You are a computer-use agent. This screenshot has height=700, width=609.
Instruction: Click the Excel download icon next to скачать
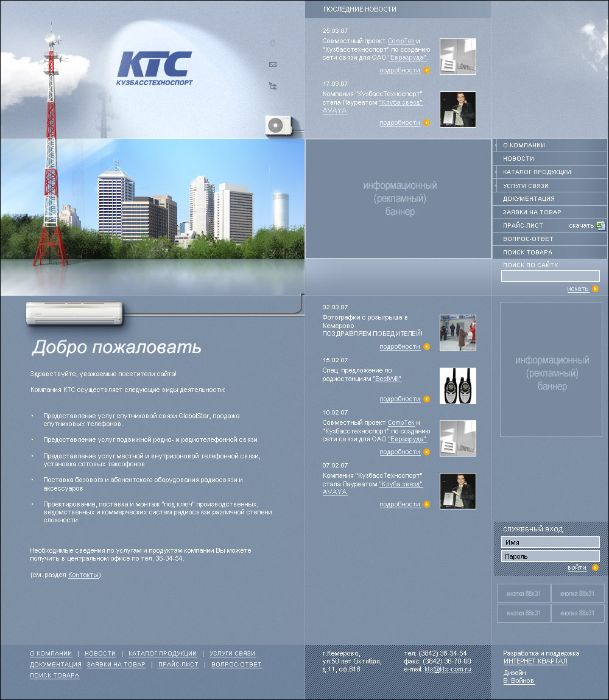[600, 225]
